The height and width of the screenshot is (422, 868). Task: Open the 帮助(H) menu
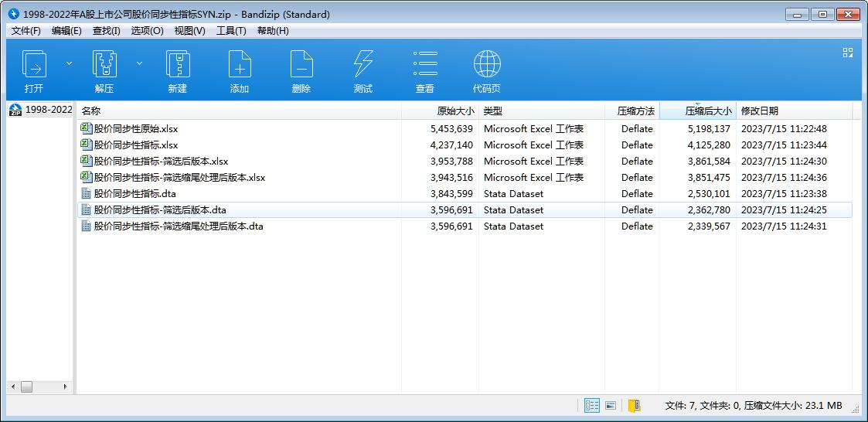tap(273, 31)
